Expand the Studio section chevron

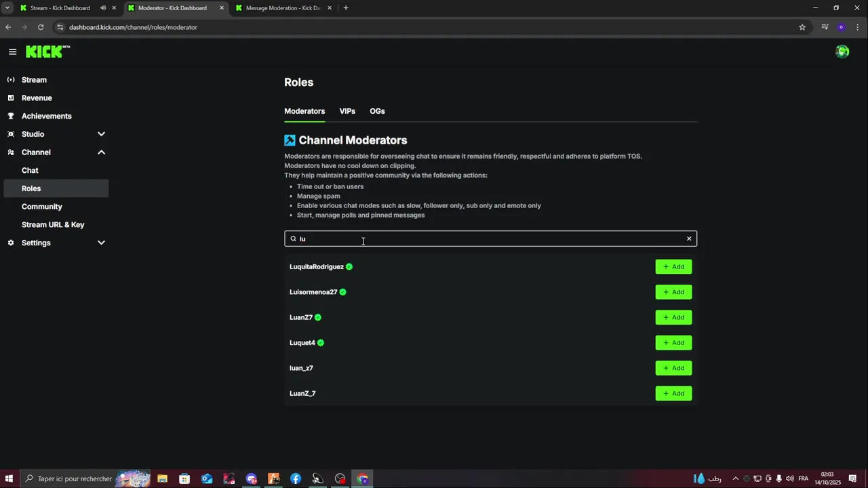point(101,134)
